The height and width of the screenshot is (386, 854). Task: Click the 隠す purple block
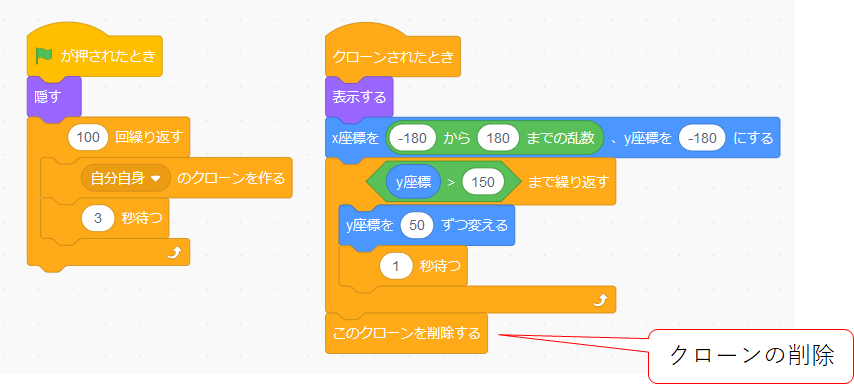54,97
